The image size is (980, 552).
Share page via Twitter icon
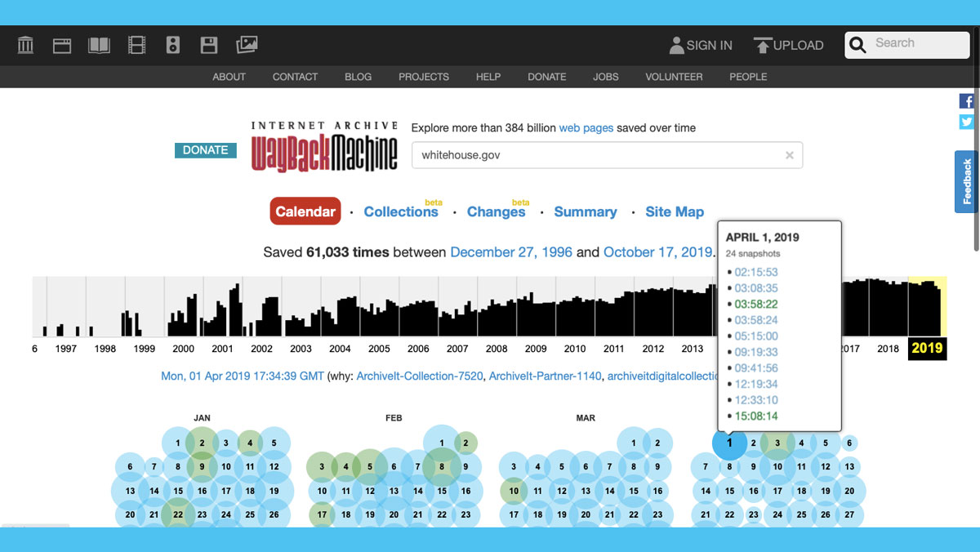click(967, 122)
